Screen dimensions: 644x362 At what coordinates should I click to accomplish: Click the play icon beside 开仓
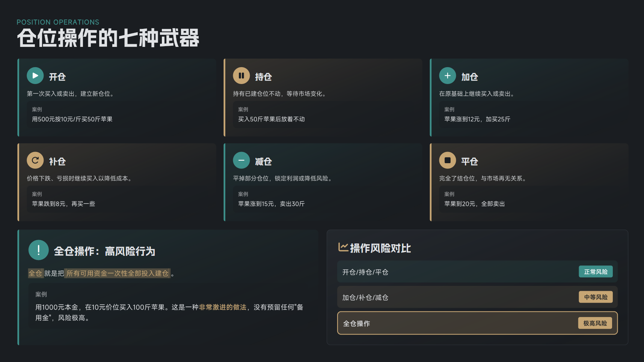[35, 76]
